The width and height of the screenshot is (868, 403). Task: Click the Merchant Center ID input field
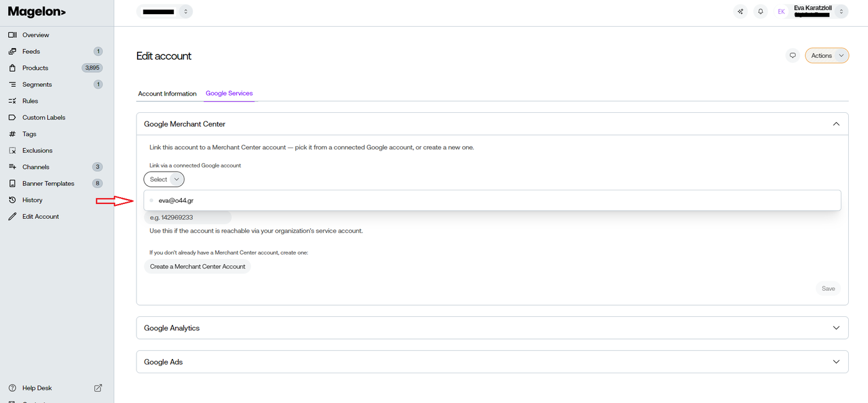tap(187, 218)
